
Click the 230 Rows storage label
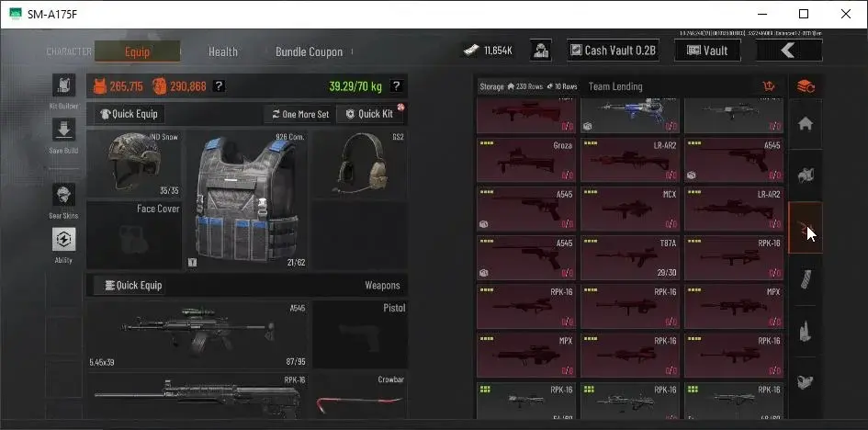pos(529,87)
